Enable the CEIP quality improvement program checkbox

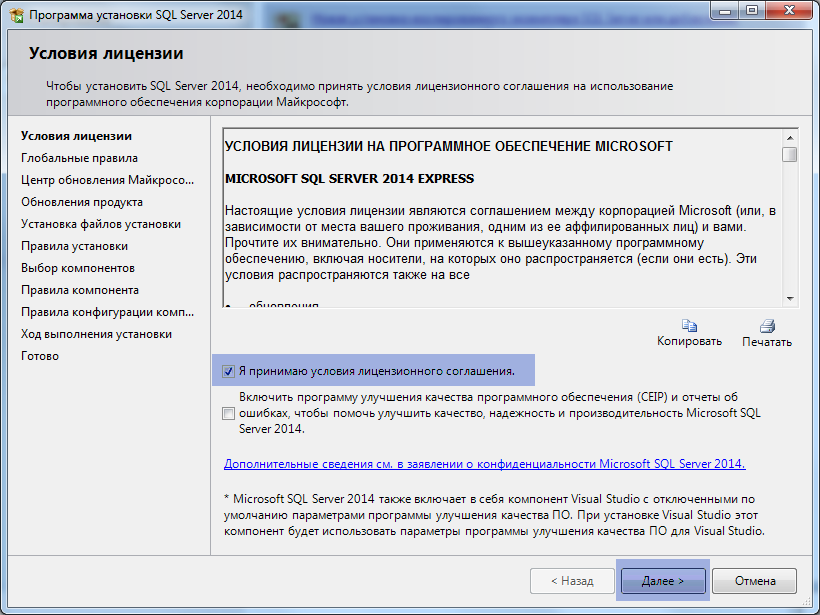click(229, 414)
